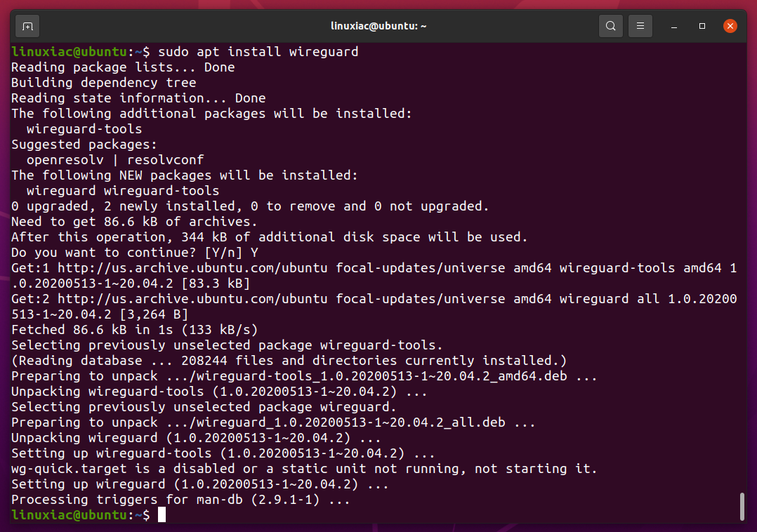Click the resolvconf suggested package name
This screenshot has height=532, width=757.
tap(165, 160)
